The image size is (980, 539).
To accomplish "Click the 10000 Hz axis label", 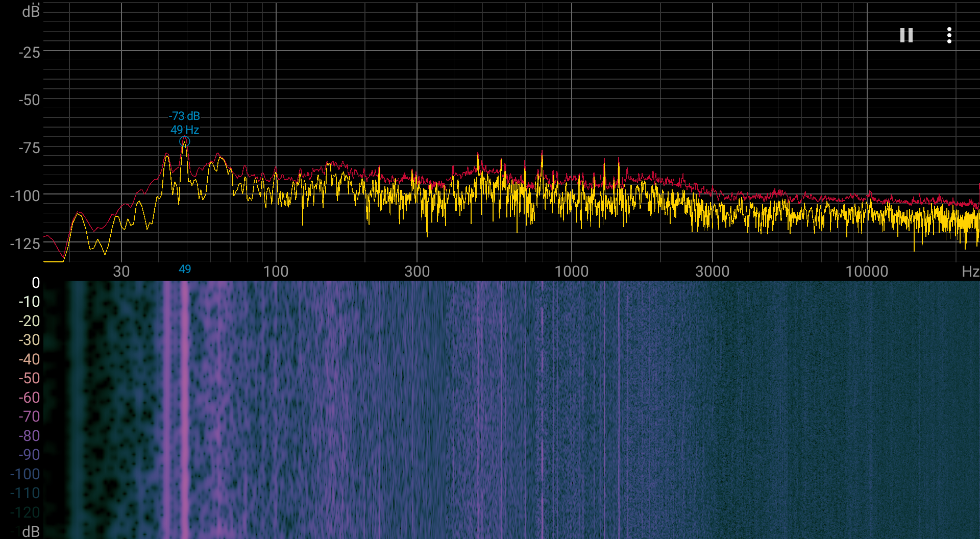I will coord(867,271).
